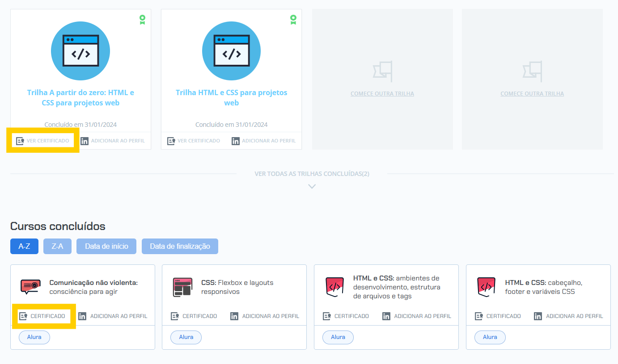Click the LinkedIn icon on the CSS Flexbox card

234,316
